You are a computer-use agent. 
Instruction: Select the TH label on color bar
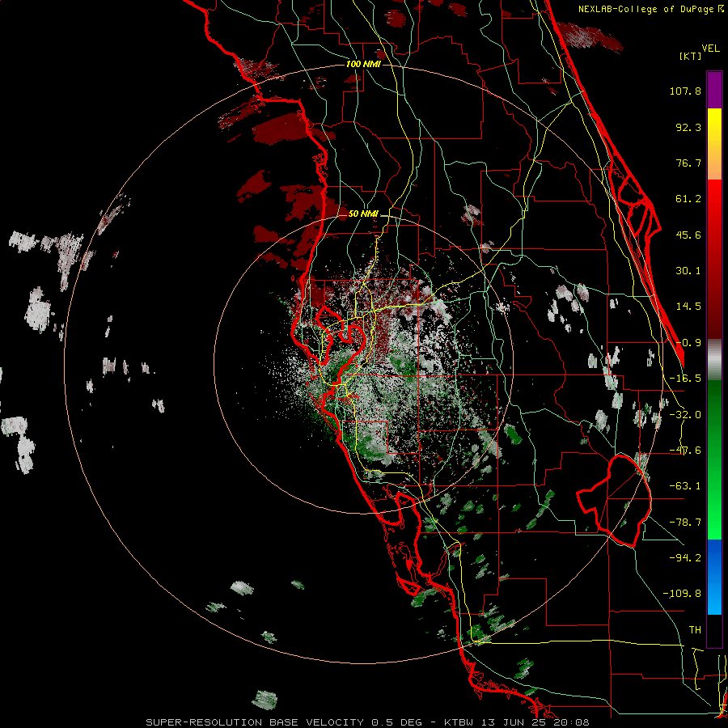point(695,629)
